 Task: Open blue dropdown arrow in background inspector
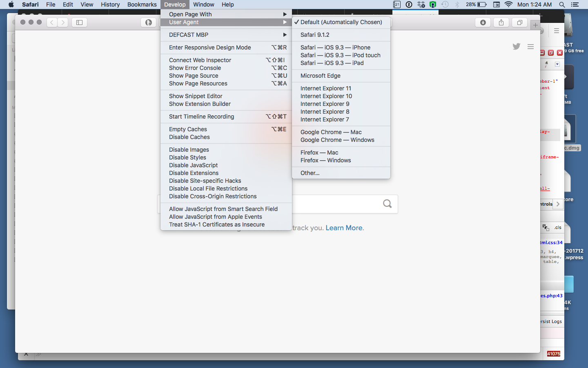click(x=557, y=64)
